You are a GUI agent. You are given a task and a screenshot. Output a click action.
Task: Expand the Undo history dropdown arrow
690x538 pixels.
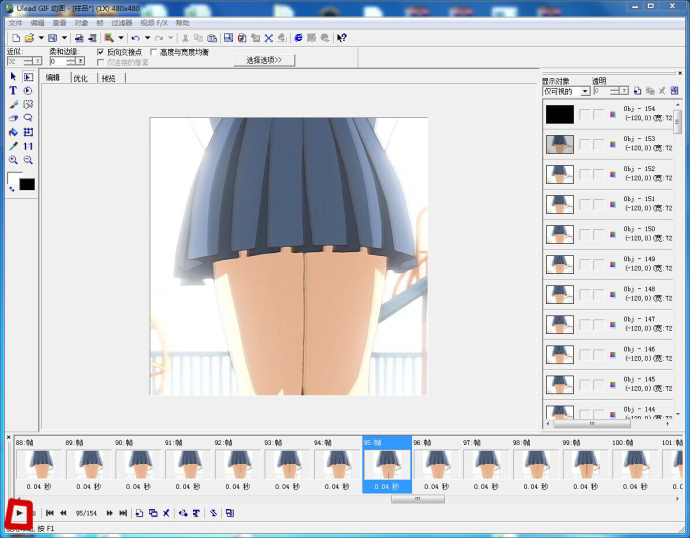[146, 38]
